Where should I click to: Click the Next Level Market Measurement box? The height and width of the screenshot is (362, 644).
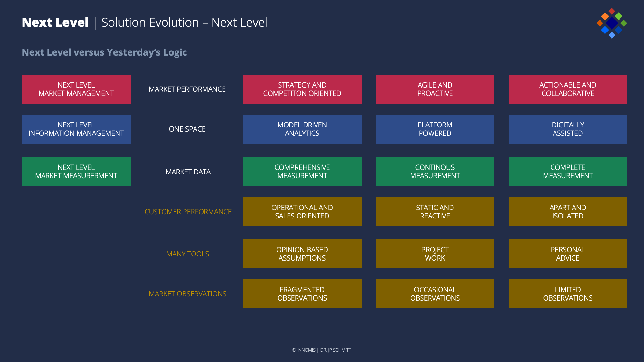click(76, 172)
